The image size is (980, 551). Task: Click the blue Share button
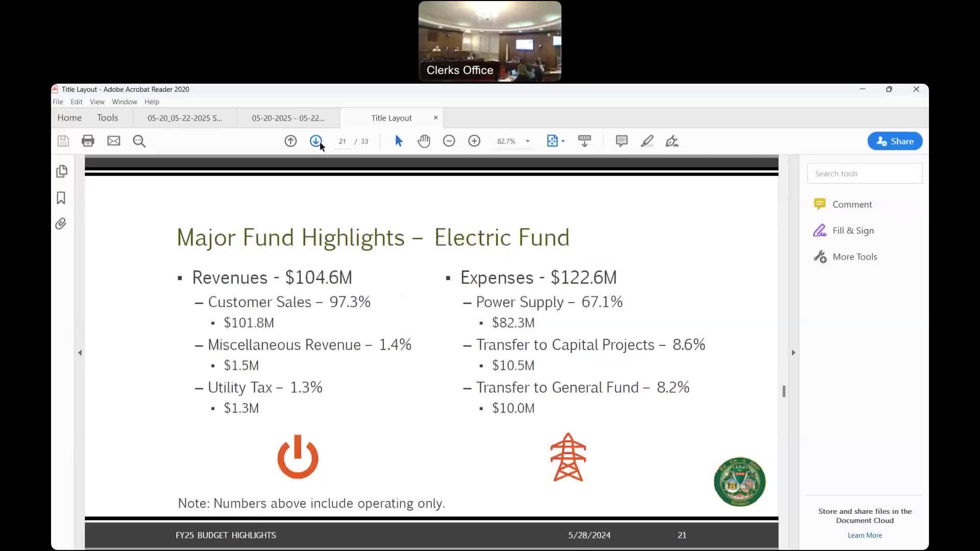pyautogui.click(x=894, y=141)
